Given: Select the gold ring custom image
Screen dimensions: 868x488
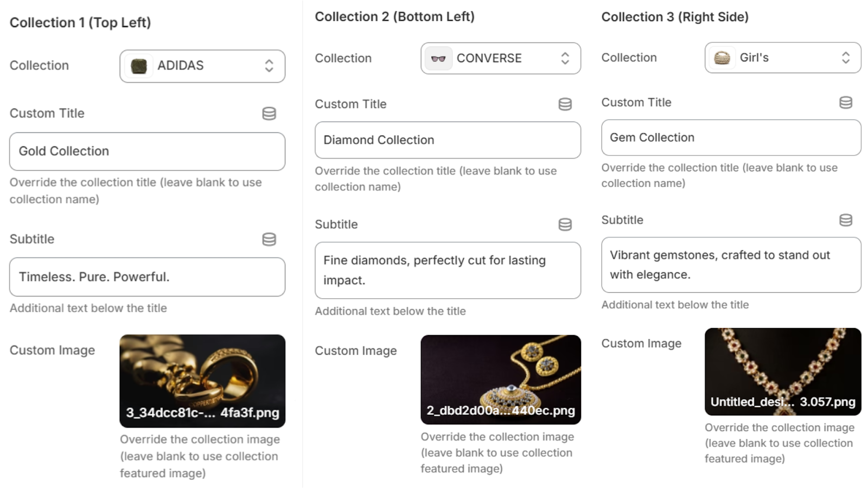Looking at the screenshot, I should point(202,381).
